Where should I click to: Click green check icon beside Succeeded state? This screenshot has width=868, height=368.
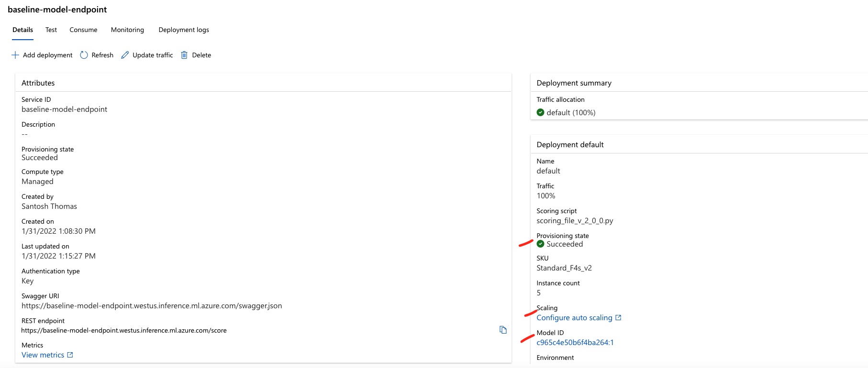[541, 244]
